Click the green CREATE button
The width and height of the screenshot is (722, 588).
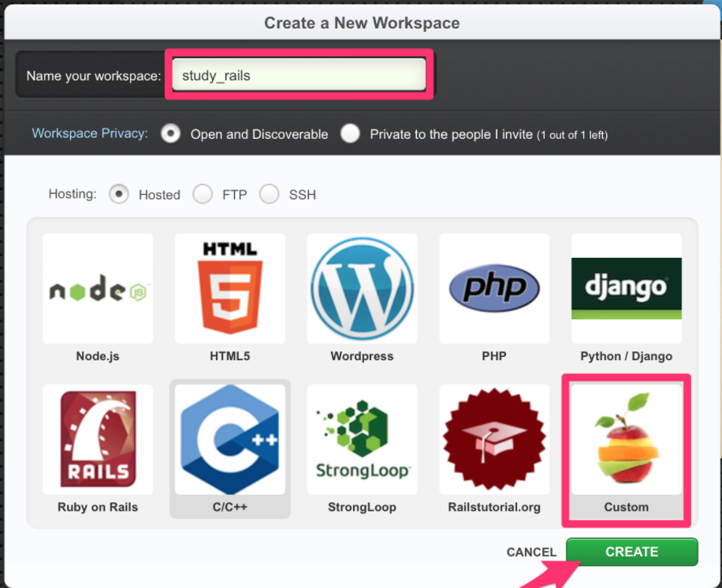pyautogui.click(x=632, y=552)
